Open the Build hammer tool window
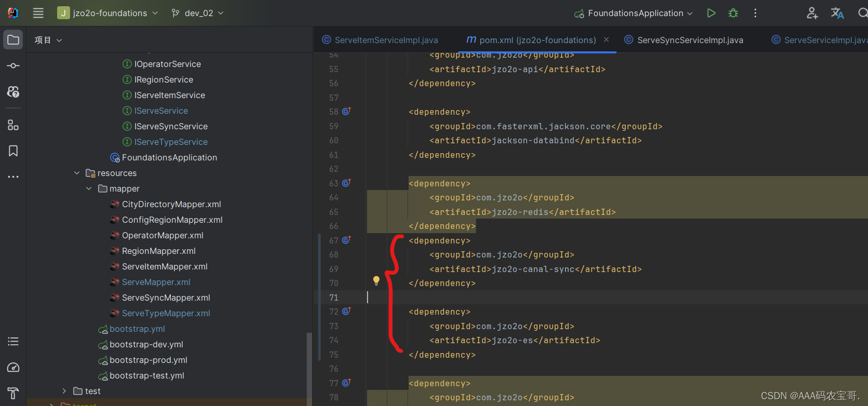The image size is (868, 406). pyautogui.click(x=13, y=394)
